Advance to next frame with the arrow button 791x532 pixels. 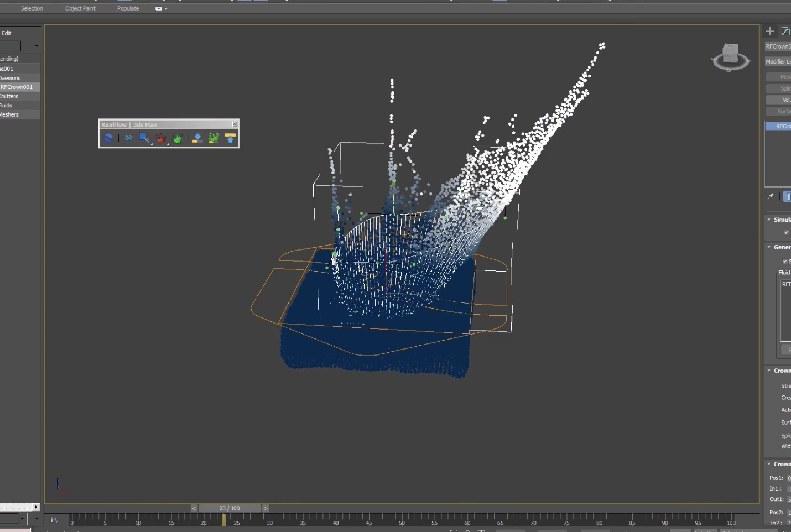(x=266, y=508)
